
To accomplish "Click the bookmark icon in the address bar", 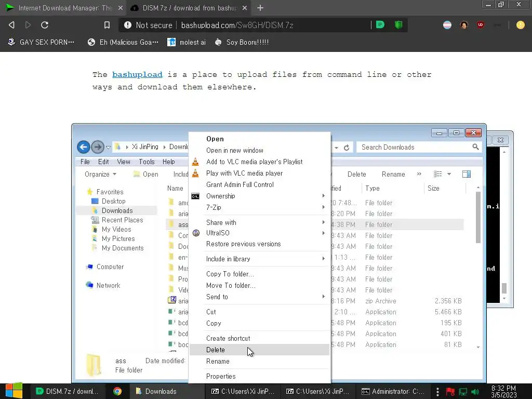I will (107, 25).
